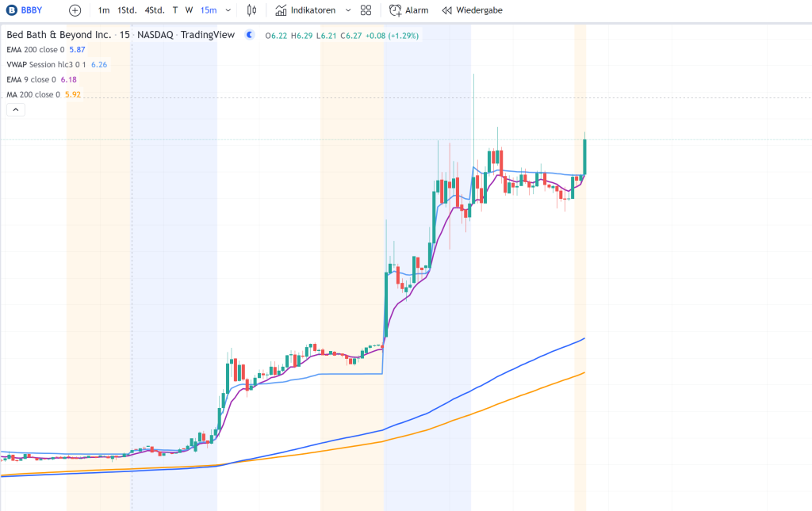This screenshot has height=511, width=812.
Task: Expand the indicator favorites dropdown arrow
Action: [x=347, y=10]
